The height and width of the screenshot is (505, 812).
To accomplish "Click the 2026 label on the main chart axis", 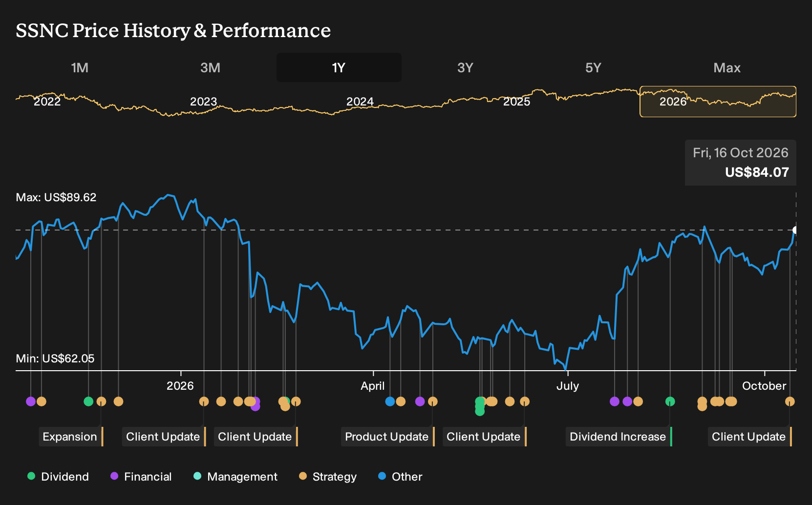I will pos(180,386).
